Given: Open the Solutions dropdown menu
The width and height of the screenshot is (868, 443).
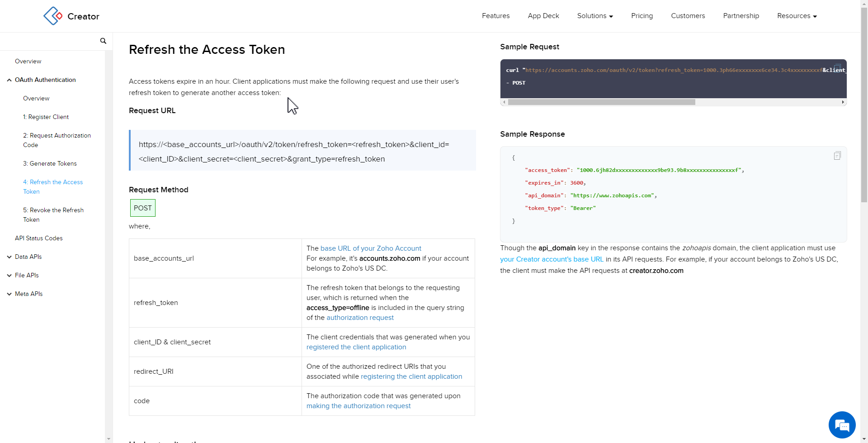Looking at the screenshot, I should tap(594, 16).
